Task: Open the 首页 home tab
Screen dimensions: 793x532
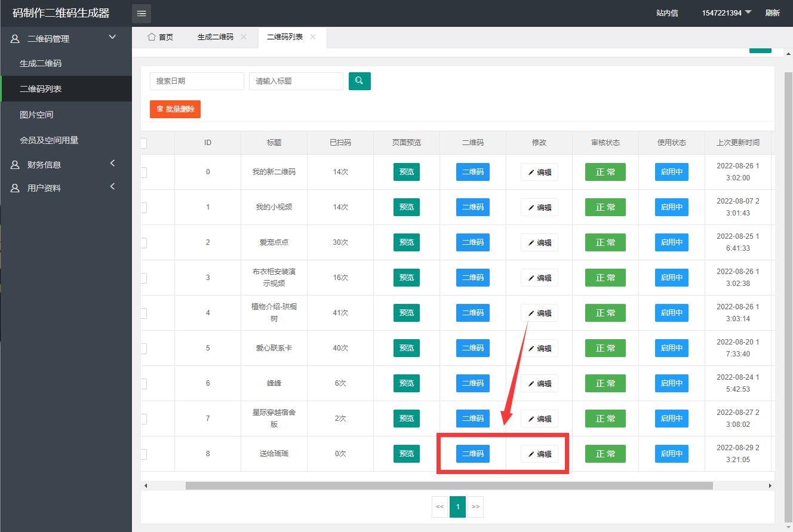Action: 160,37
